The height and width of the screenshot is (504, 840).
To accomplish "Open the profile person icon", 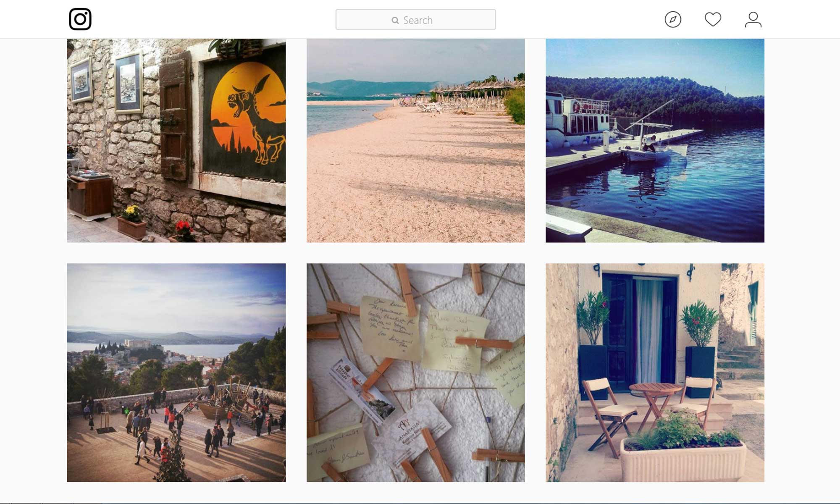I will click(x=753, y=19).
